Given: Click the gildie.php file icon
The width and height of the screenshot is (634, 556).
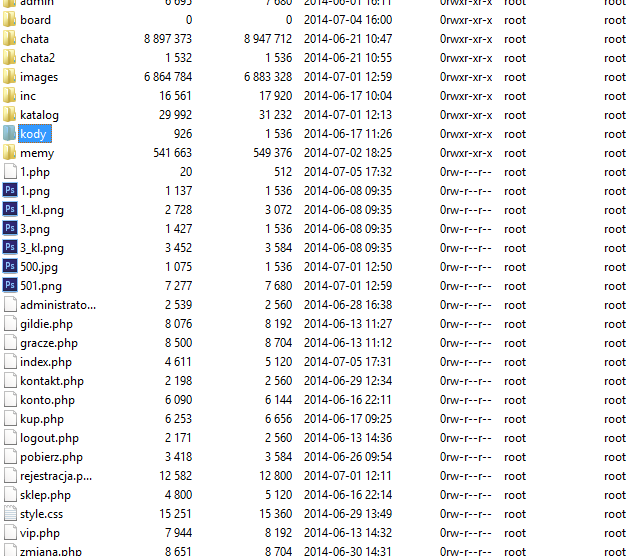Looking at the screenshot, I should 10,324.
